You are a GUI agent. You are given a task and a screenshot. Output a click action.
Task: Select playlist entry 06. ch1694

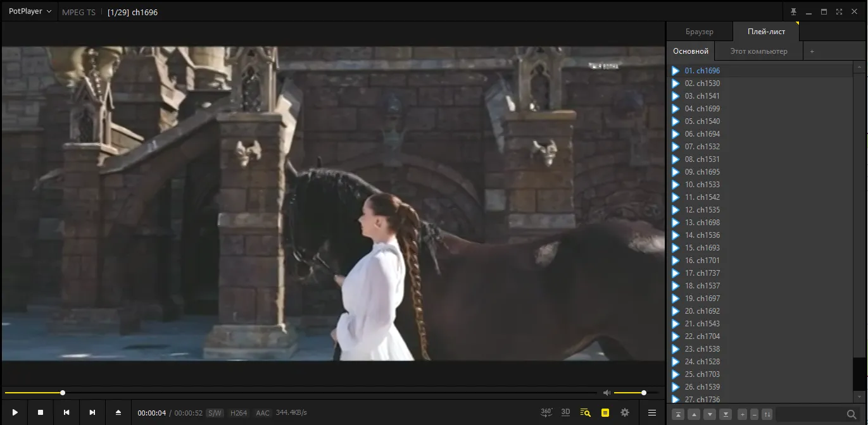coord(761,134)
